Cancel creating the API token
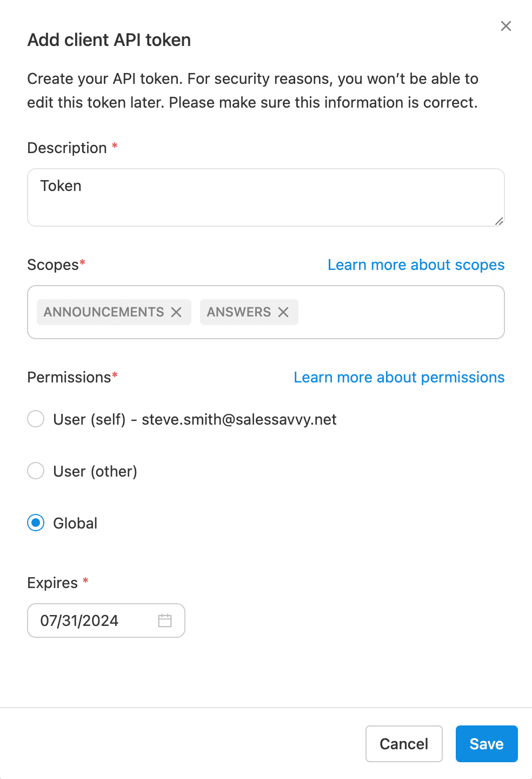Screen dimensions: 532x779 403,744
